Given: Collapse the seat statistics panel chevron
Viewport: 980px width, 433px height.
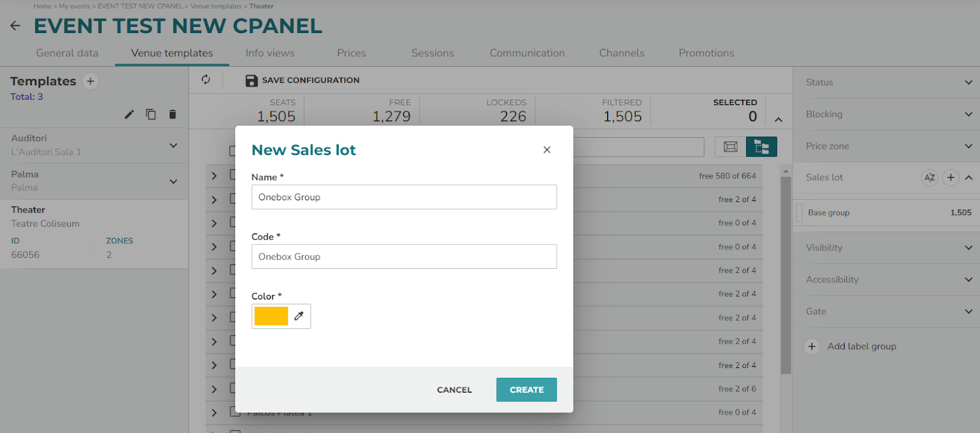Looking at the screenshot, I should point(778,119).
